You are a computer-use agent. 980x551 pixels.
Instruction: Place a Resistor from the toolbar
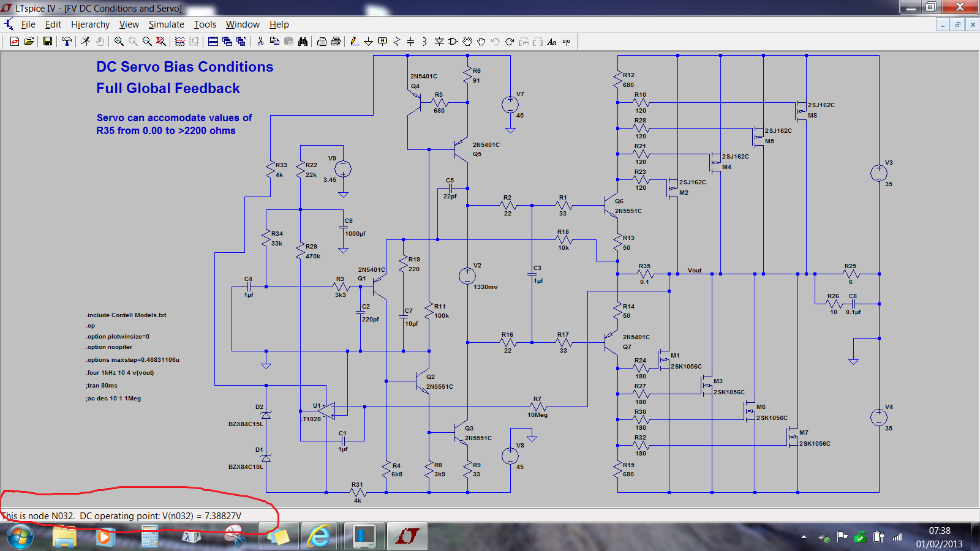click(x=397, y=42)
